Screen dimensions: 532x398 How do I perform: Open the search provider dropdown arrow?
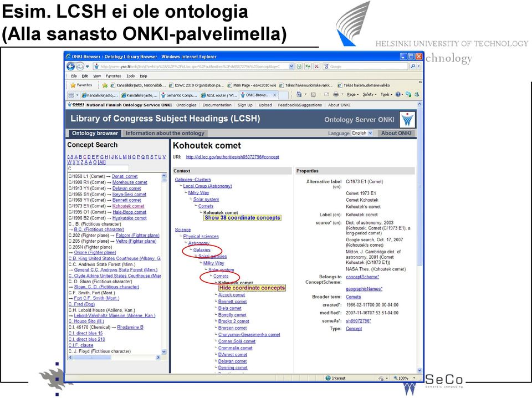419,67
